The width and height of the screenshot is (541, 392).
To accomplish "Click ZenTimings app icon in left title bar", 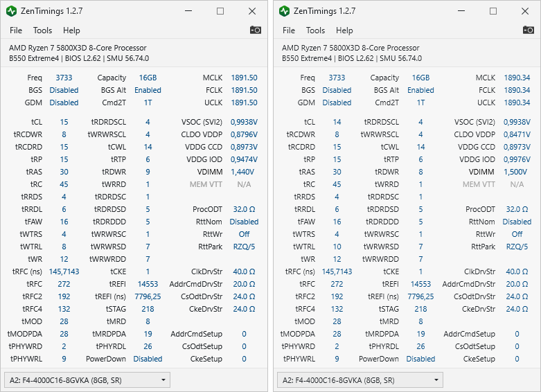I will (12, 11).
